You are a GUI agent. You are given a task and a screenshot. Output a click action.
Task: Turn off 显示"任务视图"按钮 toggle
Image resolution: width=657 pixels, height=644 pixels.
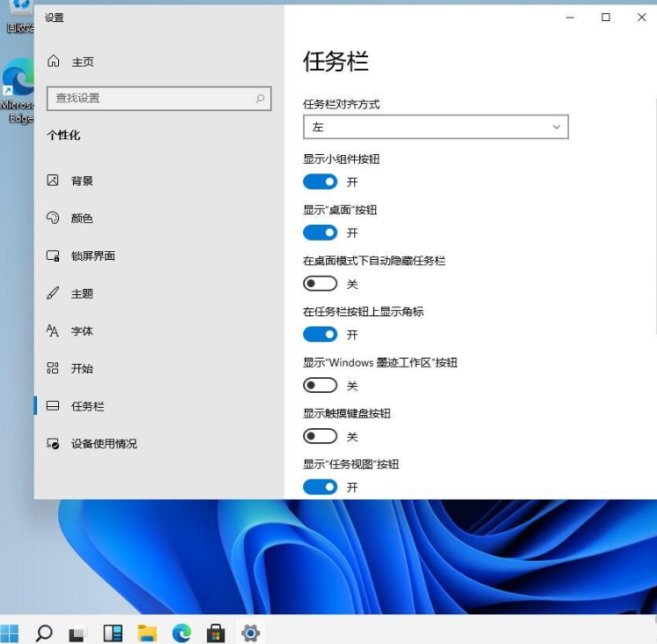320,487
